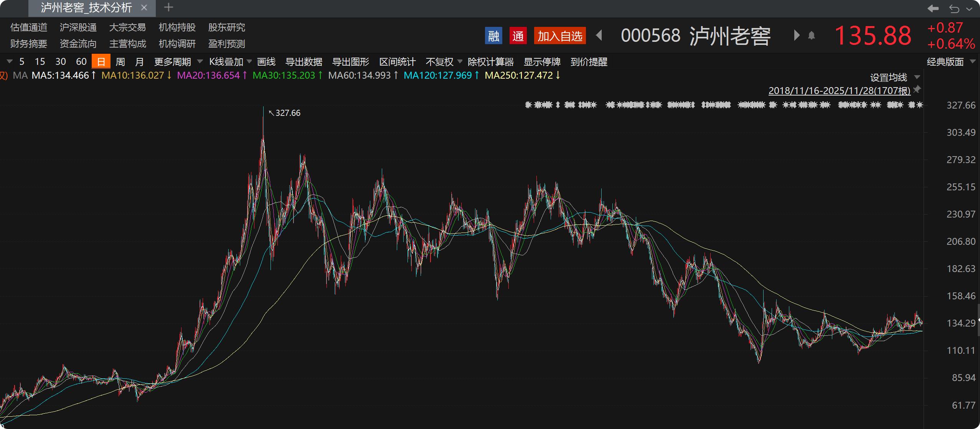Expand the 设置均线 dropdown arrow

[917, 77]
